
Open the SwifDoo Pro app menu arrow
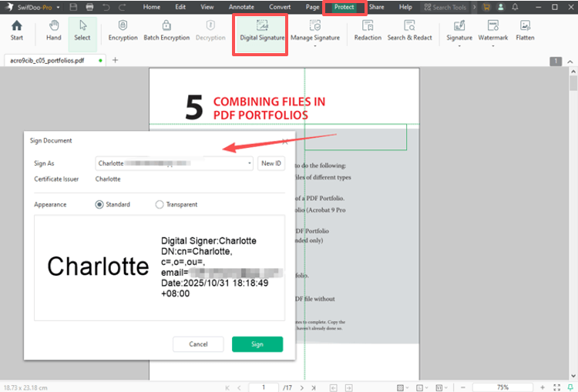coord(58,8)
